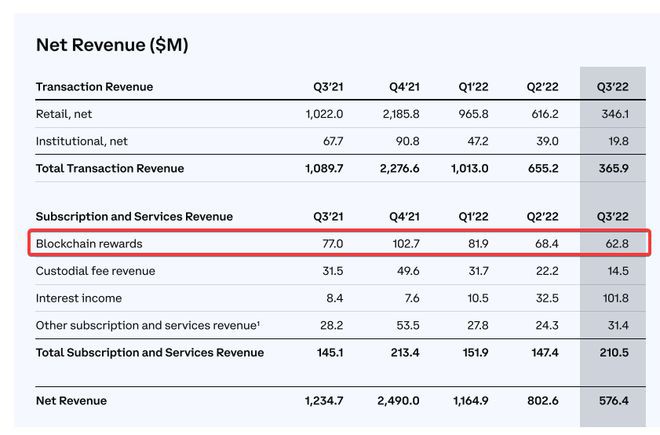Select Custodial fee revenue Q3'21 value 31.5
The height and width of the screenshot is (435, 660).
tap(329, 271)
